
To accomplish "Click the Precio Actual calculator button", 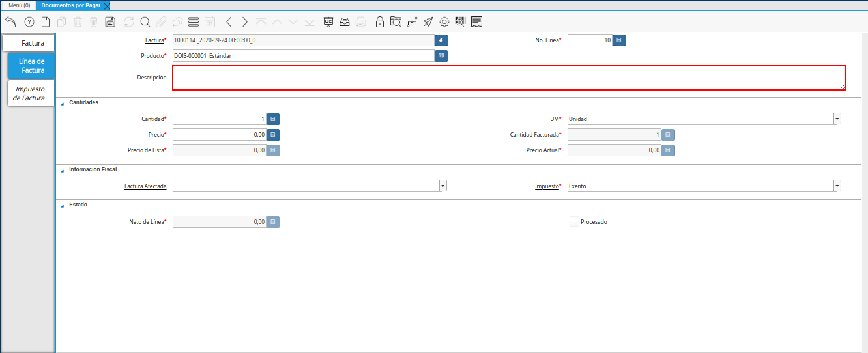I will coord(668,150).
